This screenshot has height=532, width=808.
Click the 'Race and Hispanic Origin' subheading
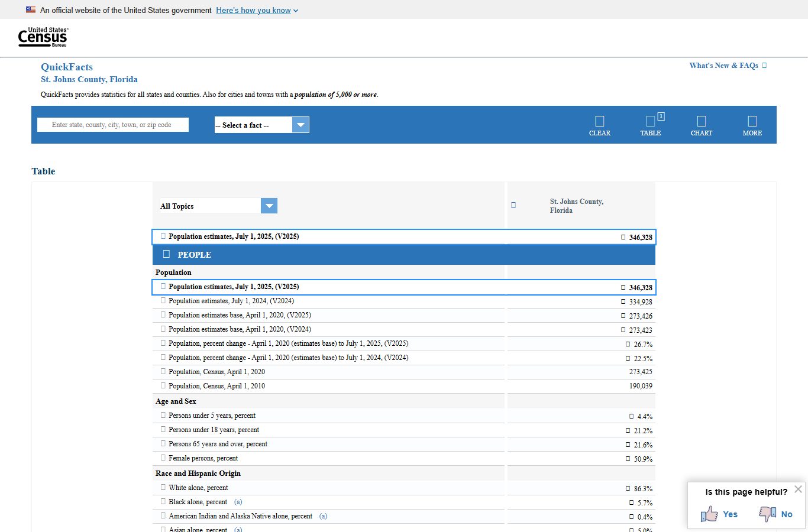pos(198,473)
